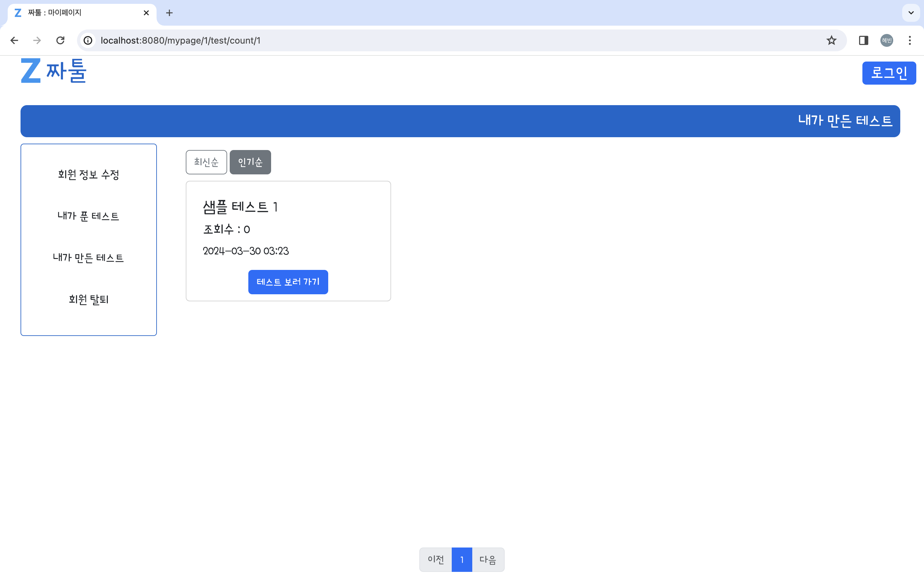This screenshot has width=924, height=577.
Task: Click the 다음 pagination button
Action: coord(488,559)
